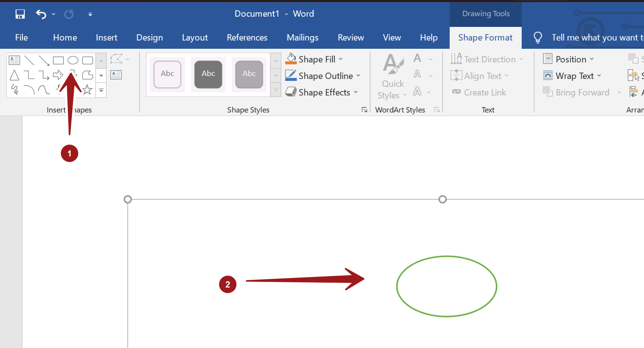
Task: Click the Save icon in title bar
Action: [x=20, y=14]
